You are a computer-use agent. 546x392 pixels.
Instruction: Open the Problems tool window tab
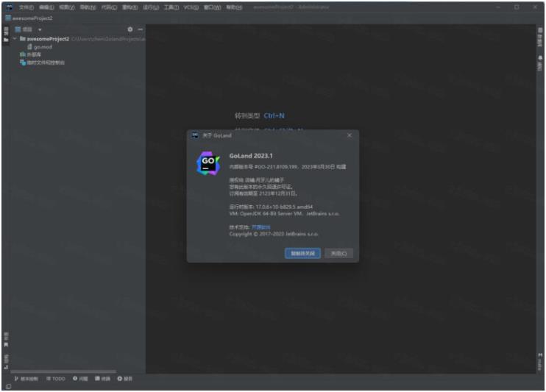(x=80, y=379)
